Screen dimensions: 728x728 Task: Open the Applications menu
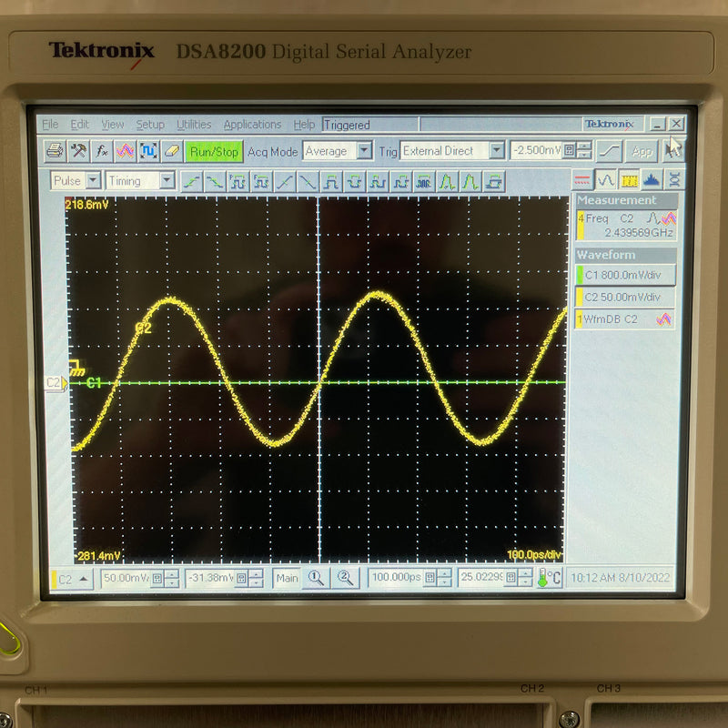point(253,124)
